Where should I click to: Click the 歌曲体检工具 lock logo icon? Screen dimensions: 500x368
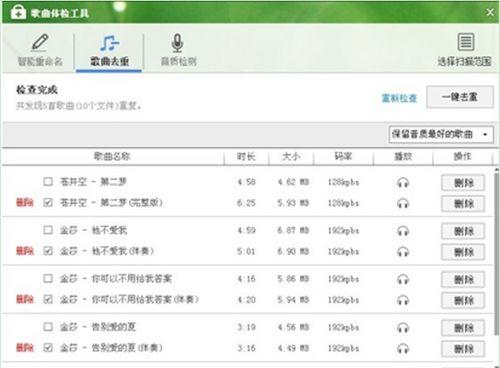pyautogui.click(x=18, y=12)
